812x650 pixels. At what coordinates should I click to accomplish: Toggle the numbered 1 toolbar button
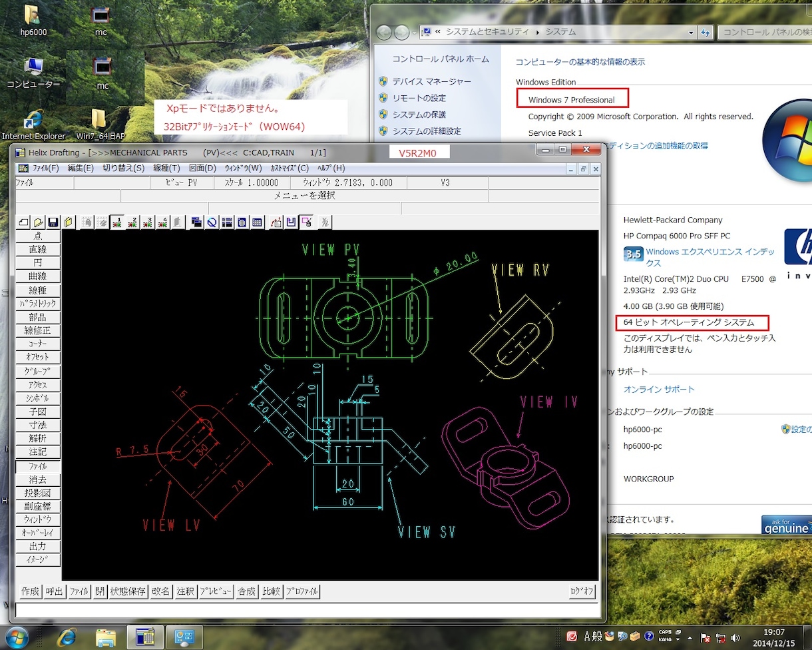click(117, 222)
